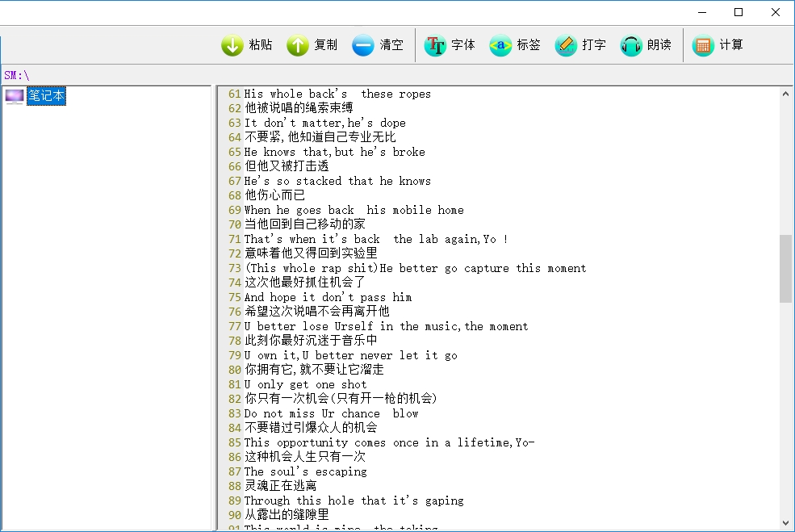The image size is (795, 532).
Task: Click line 69 'When he goes back his mobile home'
Action: tap(354, 210)
